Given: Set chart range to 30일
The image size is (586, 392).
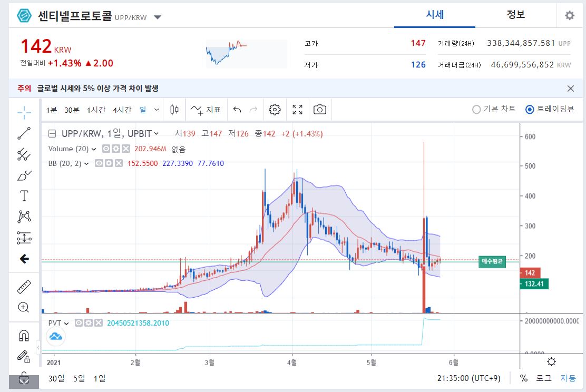Looking at the screenshot, I should 57,378.
